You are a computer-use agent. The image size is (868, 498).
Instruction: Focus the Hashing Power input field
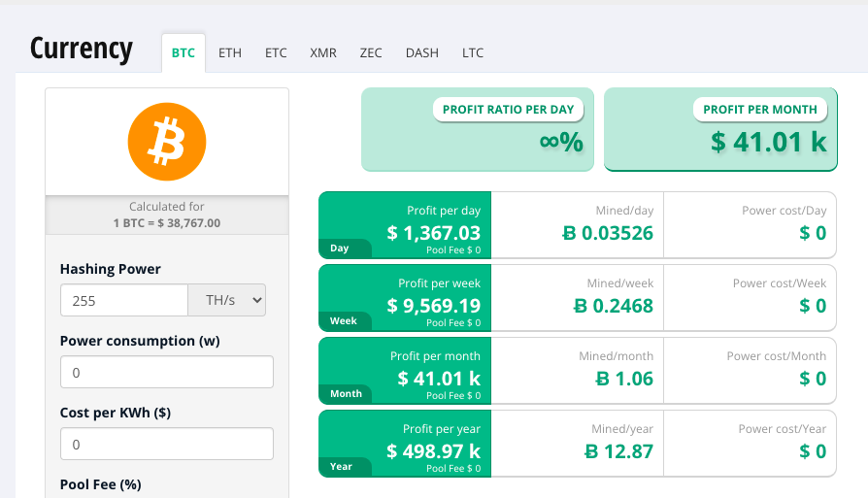pyautogui.click(x=124, y=301)
